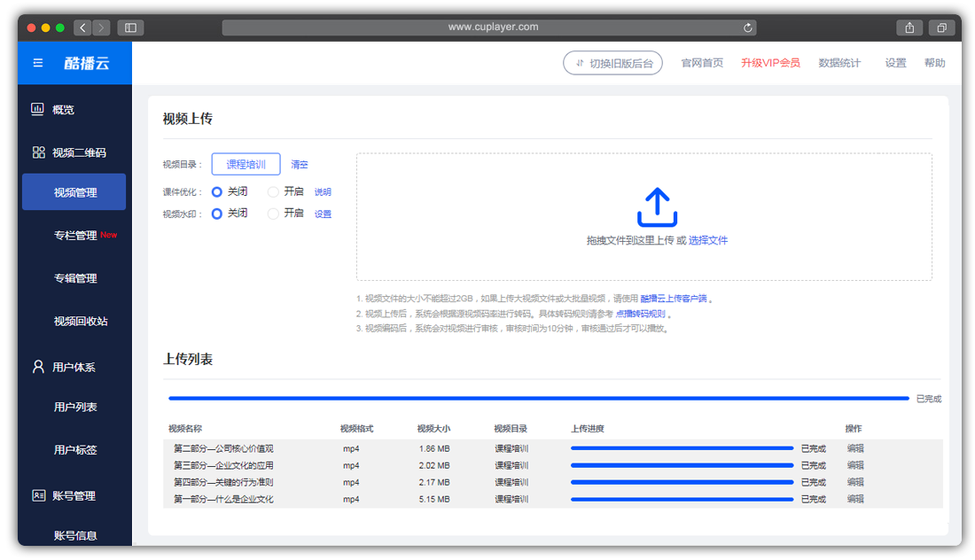Click 视频大小 column header
This screenshot has height=560, width=975.
[x=433, y=428]
